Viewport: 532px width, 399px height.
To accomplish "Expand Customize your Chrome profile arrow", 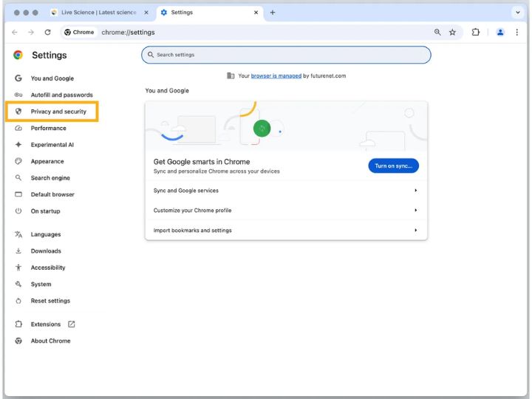I will click(x=415, y=211).
